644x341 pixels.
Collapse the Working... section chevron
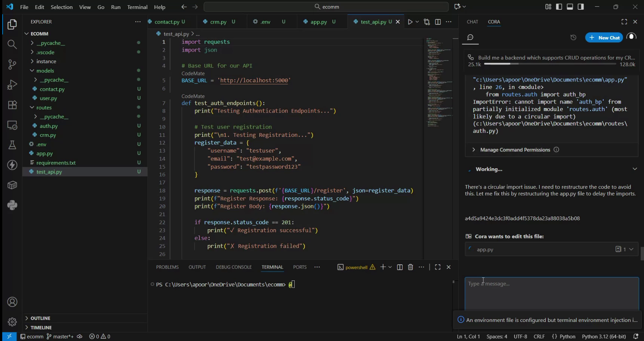click(635, 169)
